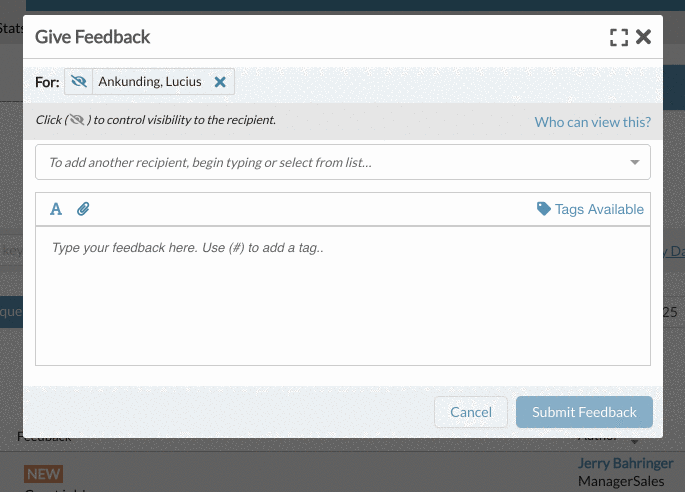The width and height of the screenshot is (685, 492).
Task: Click the eye icon in visibility hint
Action: coord(77,120)
